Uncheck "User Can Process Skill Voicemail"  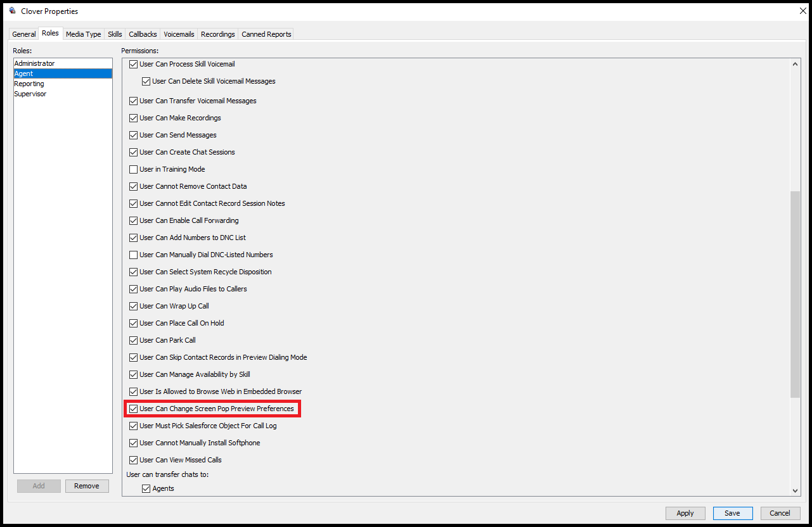pos(133,64)
